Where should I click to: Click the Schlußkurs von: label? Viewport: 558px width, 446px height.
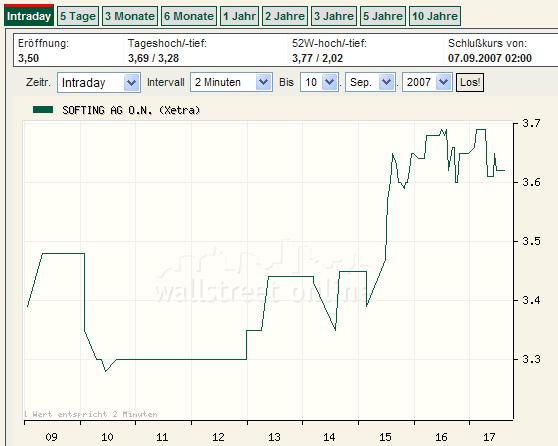tap(487, 44)
